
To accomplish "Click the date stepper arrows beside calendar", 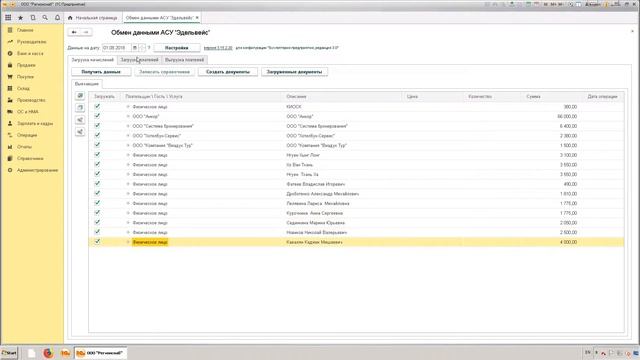I will click(x=142, y=48).
